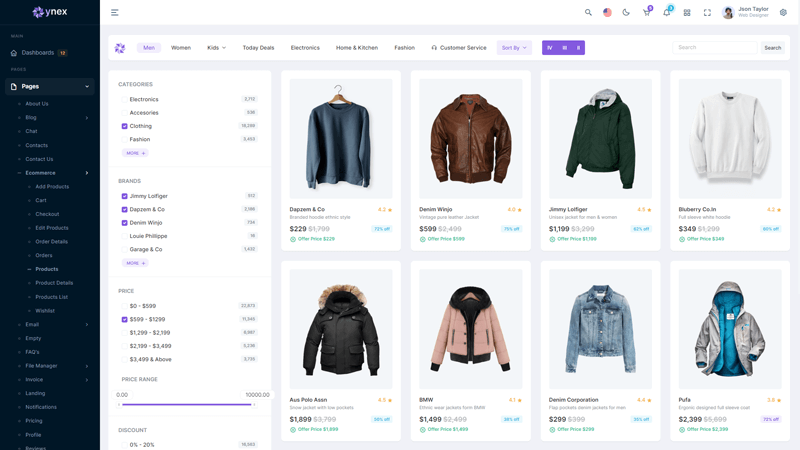Open the header search icon
Viewport: 800px width, 450px height.
coord(588,13)
